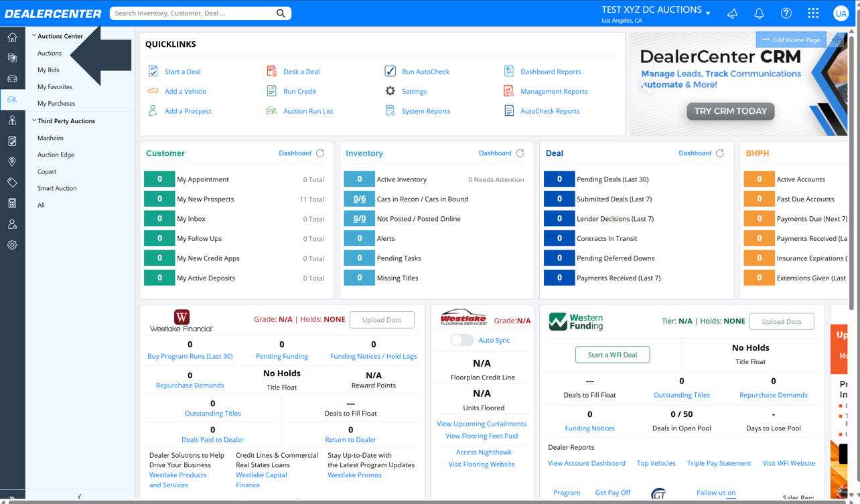
Task: Open the Inventory Dashboard link
Action: 495,153
